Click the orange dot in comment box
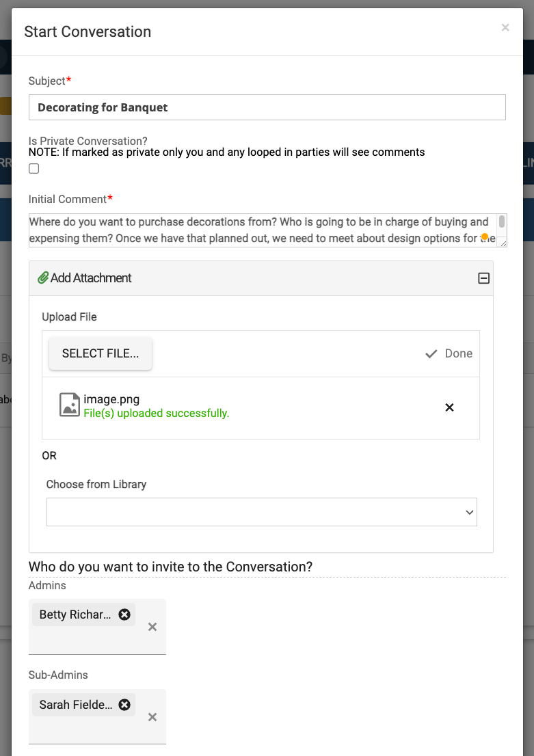534x756 pixels. click(x=485, y=237)
